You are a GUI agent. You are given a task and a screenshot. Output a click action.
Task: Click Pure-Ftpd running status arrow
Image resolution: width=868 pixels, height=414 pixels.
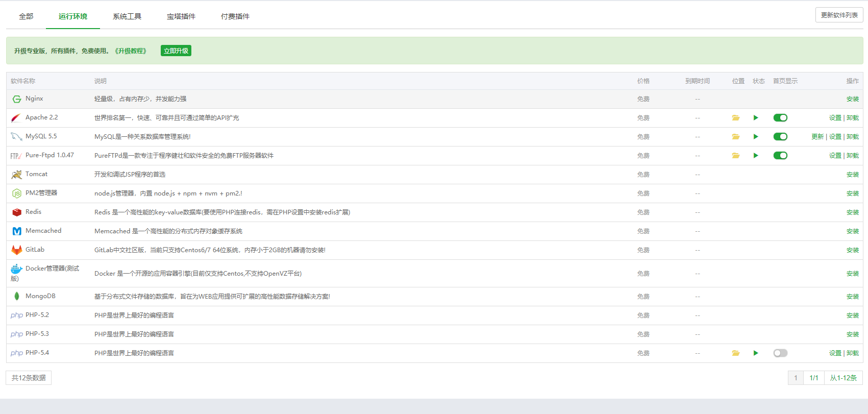click(x=756, y=156)
